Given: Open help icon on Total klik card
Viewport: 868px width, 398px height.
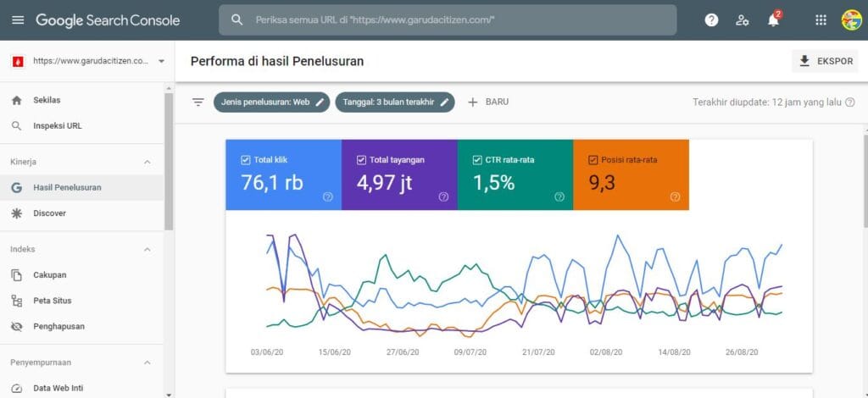Looking at the screenshot, I should 328,196.
